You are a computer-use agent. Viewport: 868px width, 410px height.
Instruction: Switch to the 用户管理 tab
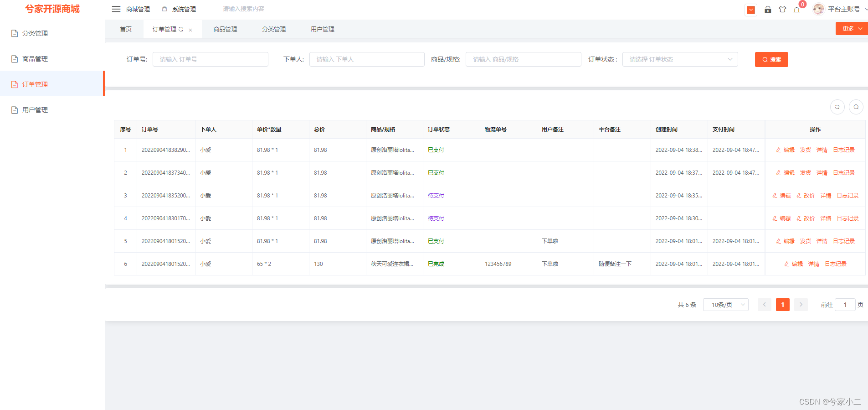click(x=322, y=29)
